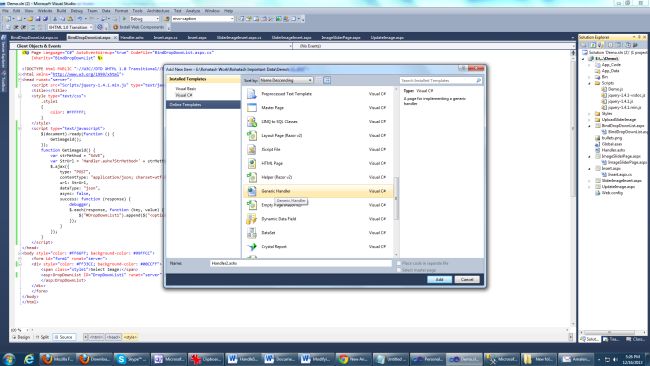Screen dimensions: 650x366
Task: Switch editor to Split view
Action: tap(42, 337)
